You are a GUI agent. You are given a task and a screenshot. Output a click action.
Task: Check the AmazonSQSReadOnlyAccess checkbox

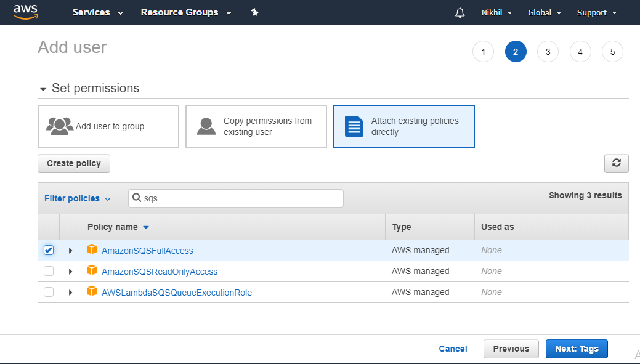click(x=49, y=271)
